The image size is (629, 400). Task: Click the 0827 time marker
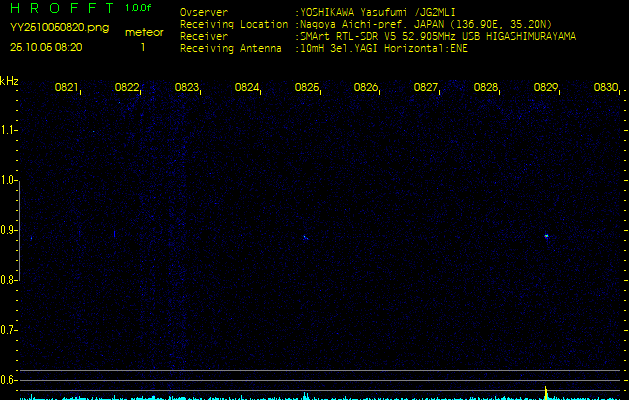[426, 87]
